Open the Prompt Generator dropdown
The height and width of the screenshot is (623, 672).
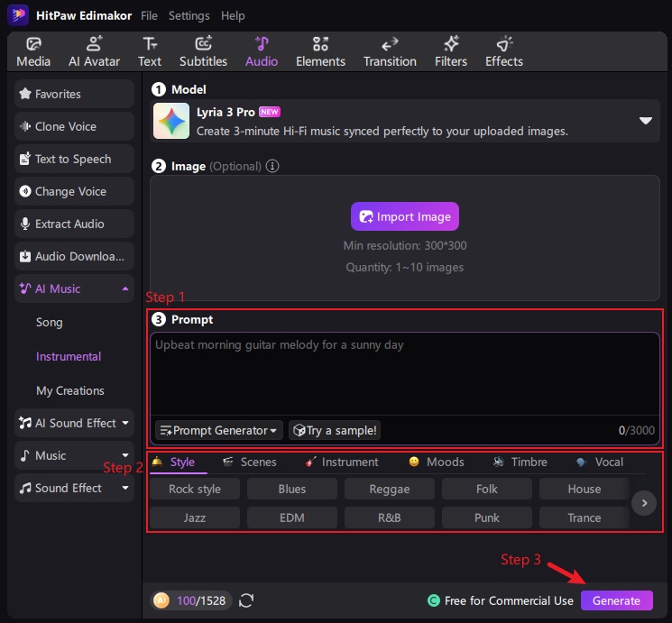click(218, 430)
